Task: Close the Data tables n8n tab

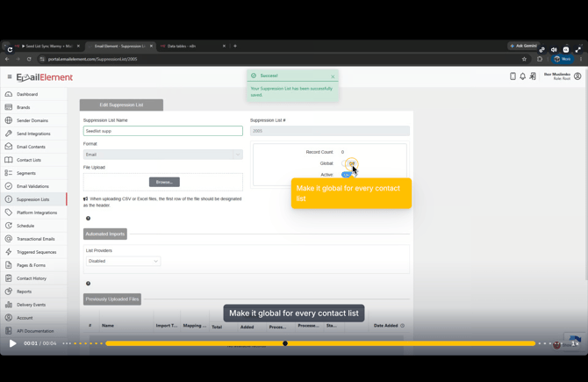Action: pos(224,46)
